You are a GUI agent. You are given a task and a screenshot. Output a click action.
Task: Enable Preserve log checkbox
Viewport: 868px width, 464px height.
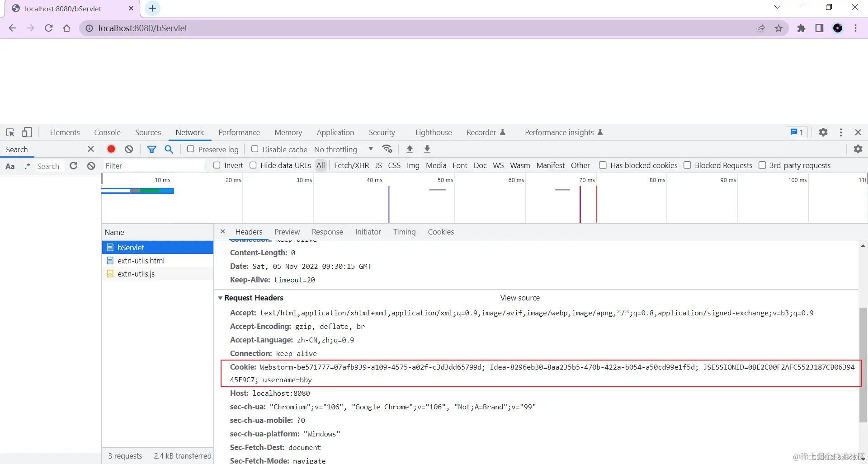click(191, 149)
